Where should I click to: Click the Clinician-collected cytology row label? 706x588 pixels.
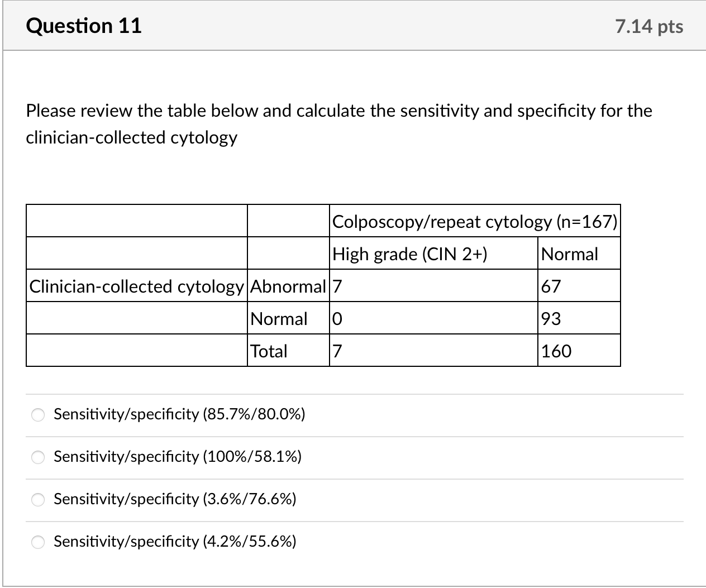(x=136, y=286)
